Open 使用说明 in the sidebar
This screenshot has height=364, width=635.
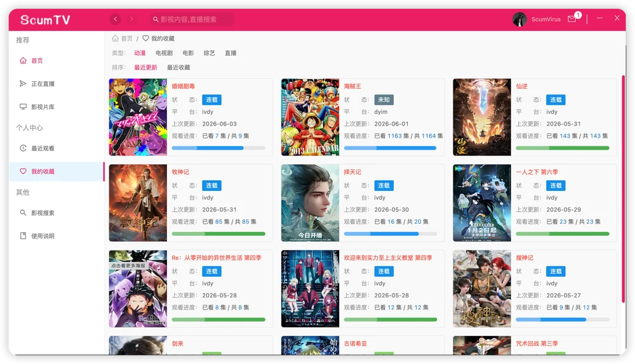coord(57,236)
